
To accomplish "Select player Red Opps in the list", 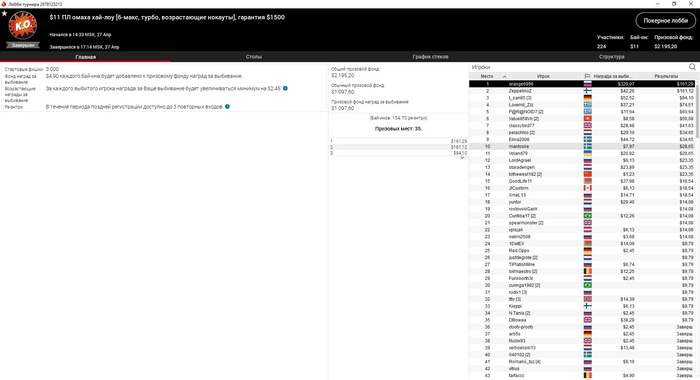I will 582,251.
